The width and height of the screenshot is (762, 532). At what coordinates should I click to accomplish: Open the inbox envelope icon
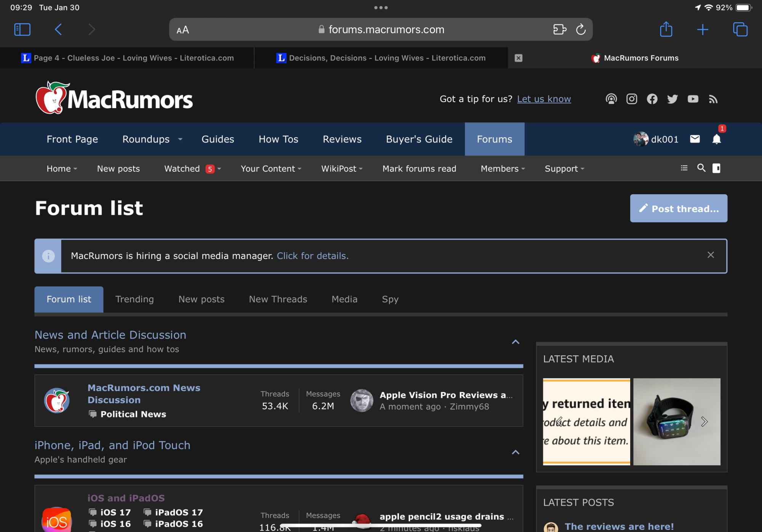coord(695,139)
